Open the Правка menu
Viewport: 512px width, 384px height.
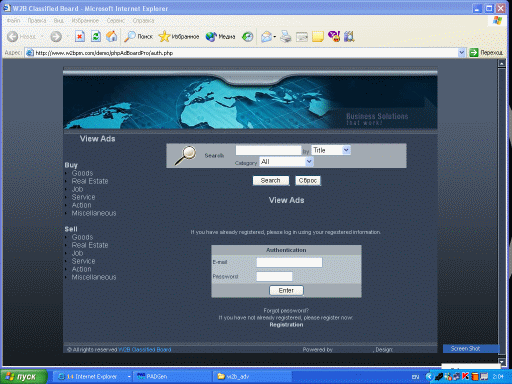(37, 21)
